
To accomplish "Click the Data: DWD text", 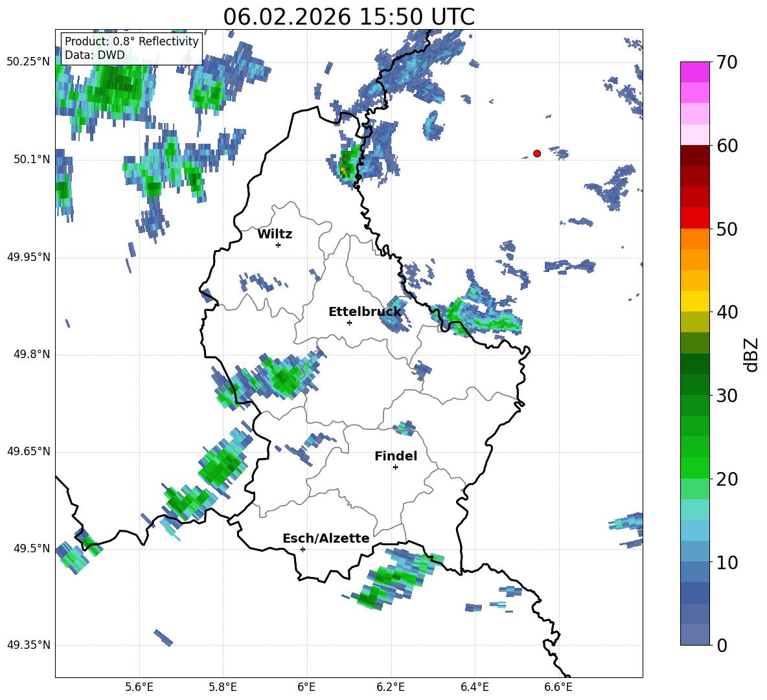I will [95, 55].
